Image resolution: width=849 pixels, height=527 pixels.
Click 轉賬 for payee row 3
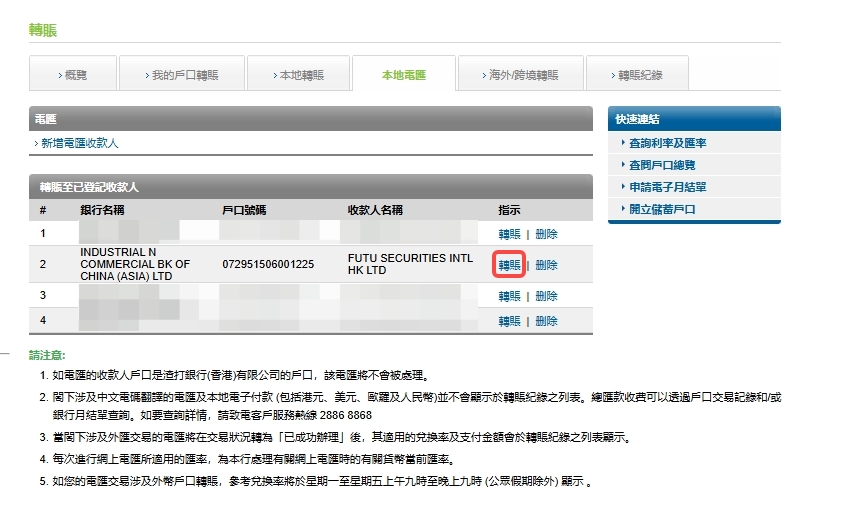tap(509, 296)
